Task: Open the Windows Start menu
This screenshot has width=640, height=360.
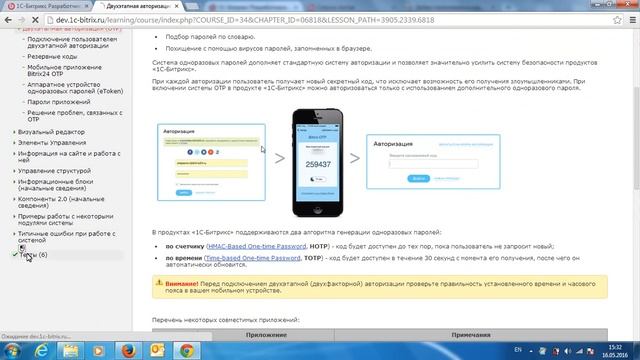Action: tap(12, 351)
